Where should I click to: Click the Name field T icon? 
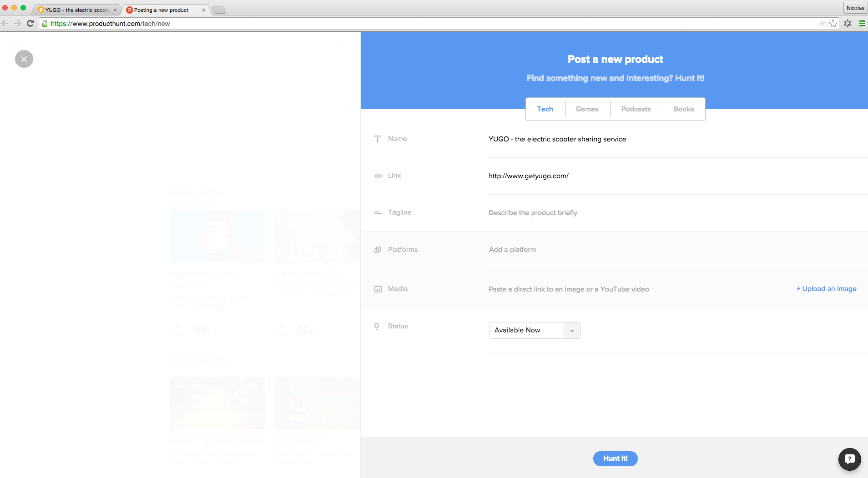[378, 139]
